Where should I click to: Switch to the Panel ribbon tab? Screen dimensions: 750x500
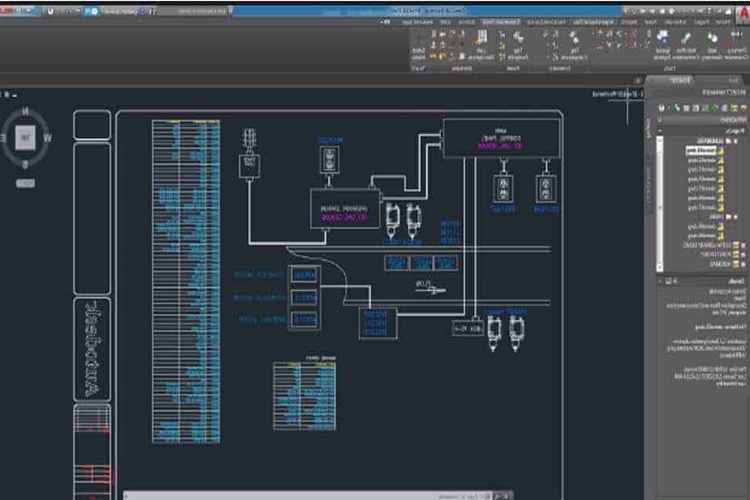pyautogui.click(x=650, y=22)
